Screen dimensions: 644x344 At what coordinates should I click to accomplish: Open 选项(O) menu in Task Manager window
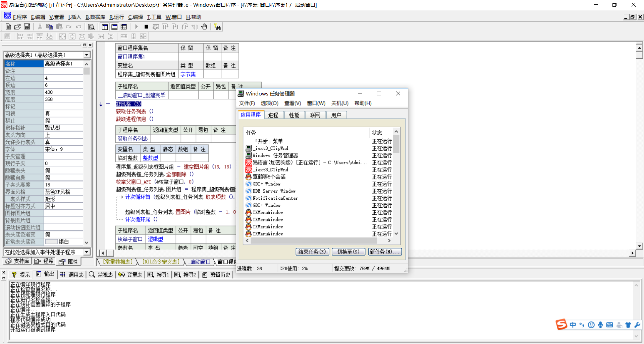[269, 103]
